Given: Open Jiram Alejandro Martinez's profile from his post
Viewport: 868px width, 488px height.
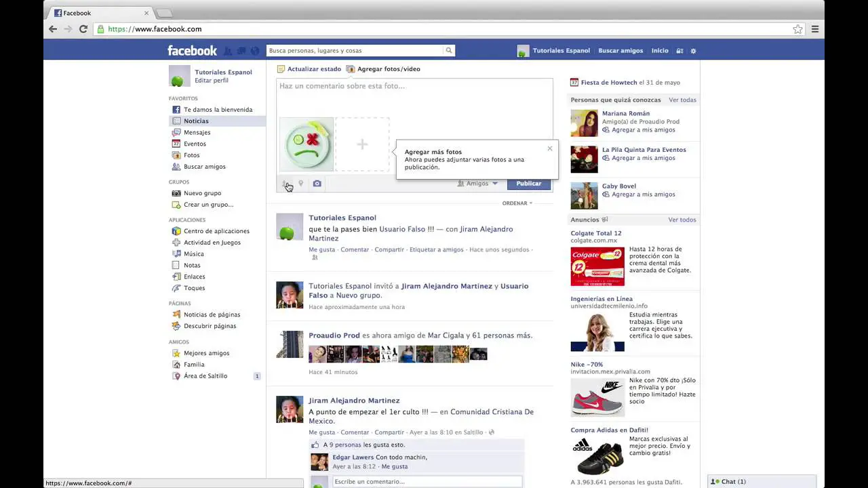Looking at the screenshot, I should [354, 401].
